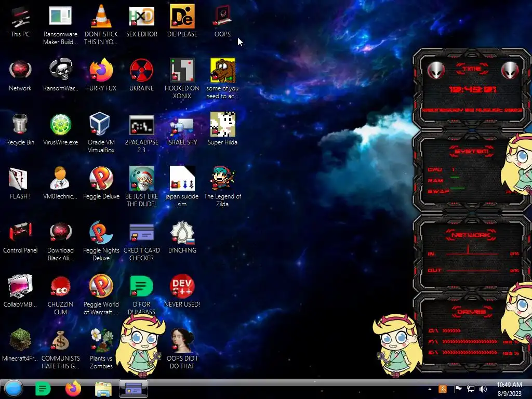This screenshot has width=532, height=399.
Task: Click the RAM usage meter
Action: [454, 178]
